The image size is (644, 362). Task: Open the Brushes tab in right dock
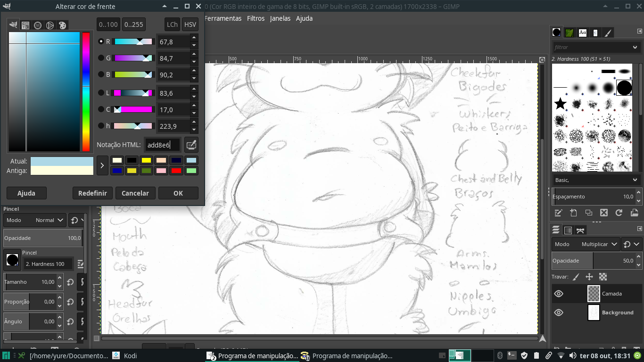tap(557, 33)
